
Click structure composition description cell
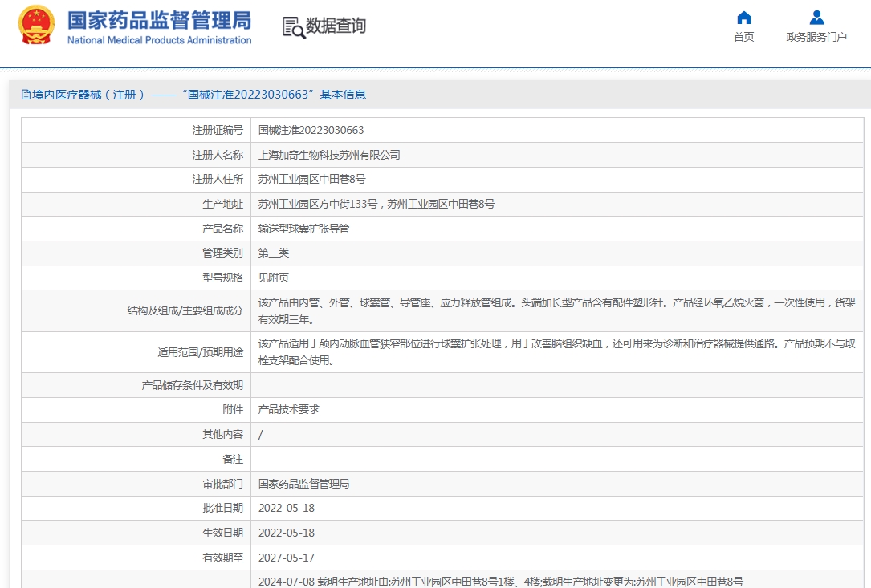coord(557,311)
